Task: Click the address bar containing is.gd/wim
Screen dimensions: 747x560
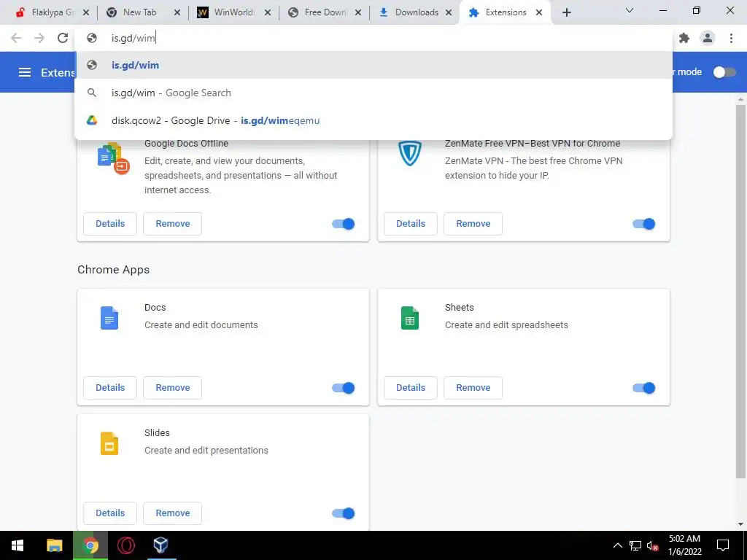Action: click(x=373, y=38)
